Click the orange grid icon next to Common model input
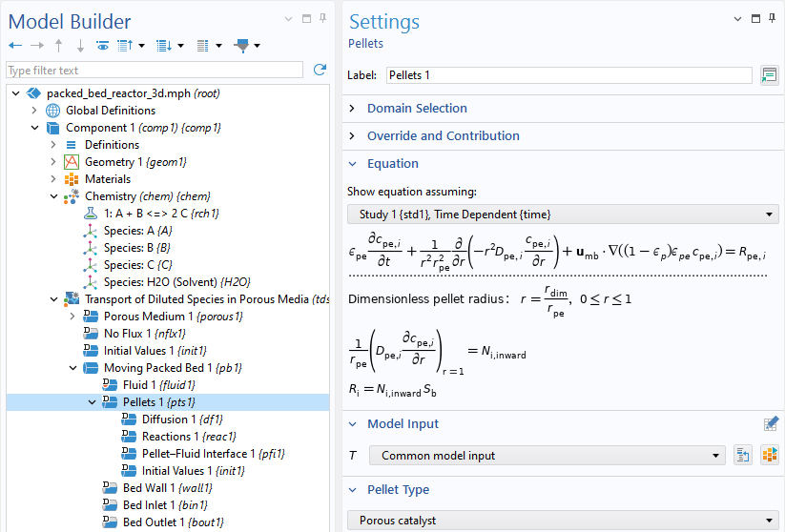785x532 pixels. (x=769, y=456)
